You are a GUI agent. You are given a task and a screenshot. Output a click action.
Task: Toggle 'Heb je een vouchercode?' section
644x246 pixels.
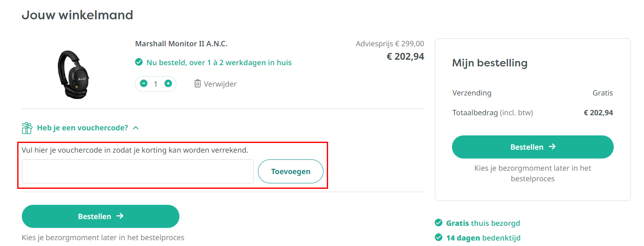(82, 128)
